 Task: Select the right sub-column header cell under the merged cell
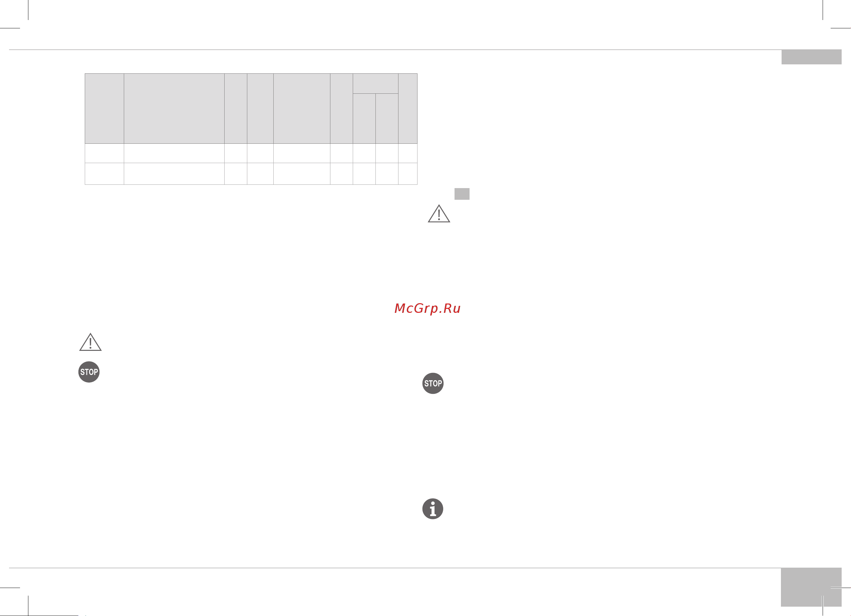387,118
